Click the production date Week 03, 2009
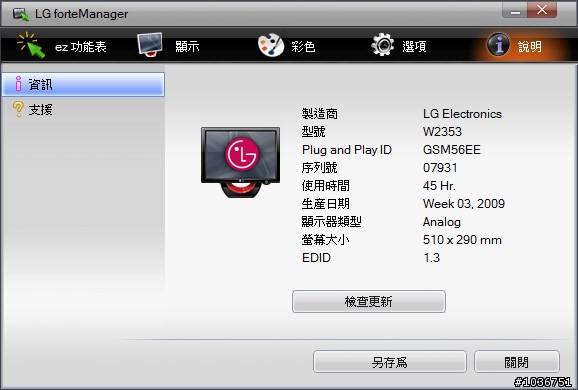578x390 pixels. (x=464, y=203)
